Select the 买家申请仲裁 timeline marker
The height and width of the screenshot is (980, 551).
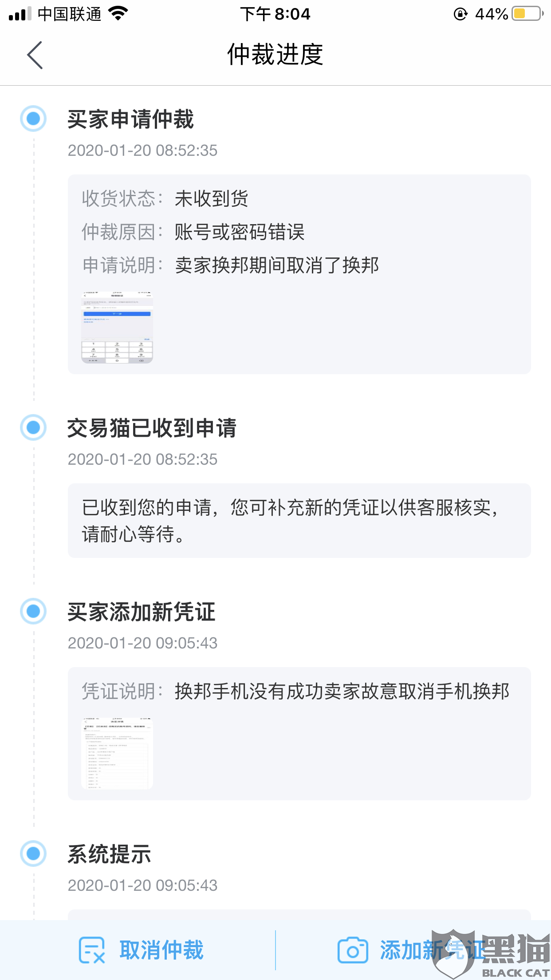[x=33, y=119]
